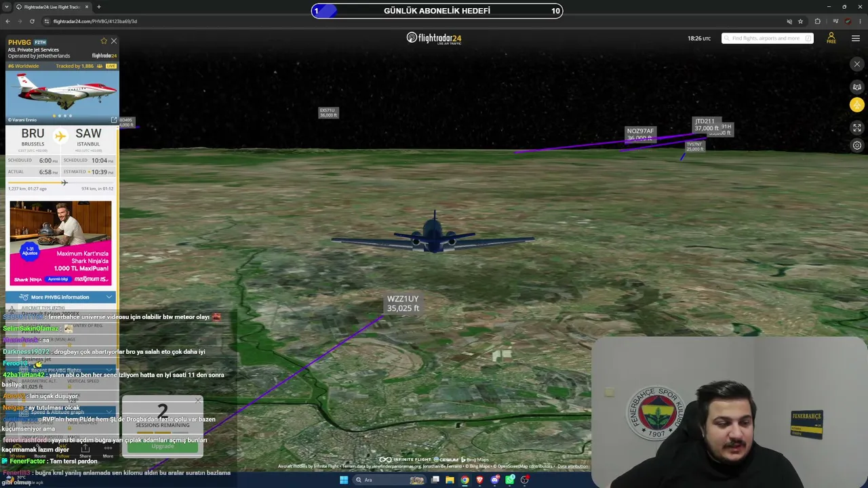Click the Bing Maps attribution logo

coord(477,460)
